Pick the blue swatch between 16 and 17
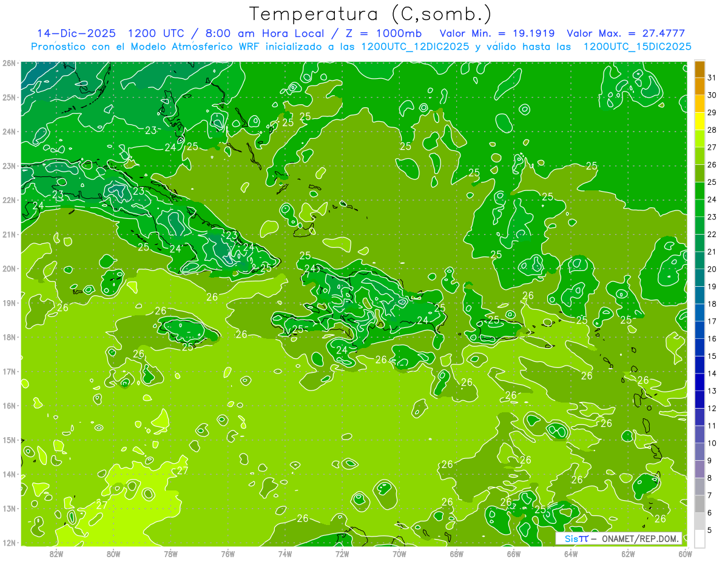The width and height of the screenshot is (728, 562). click(x=699, y=330)
